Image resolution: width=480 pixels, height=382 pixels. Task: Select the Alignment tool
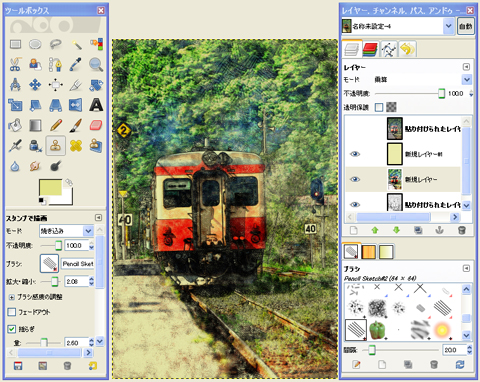tap(56, 85)
